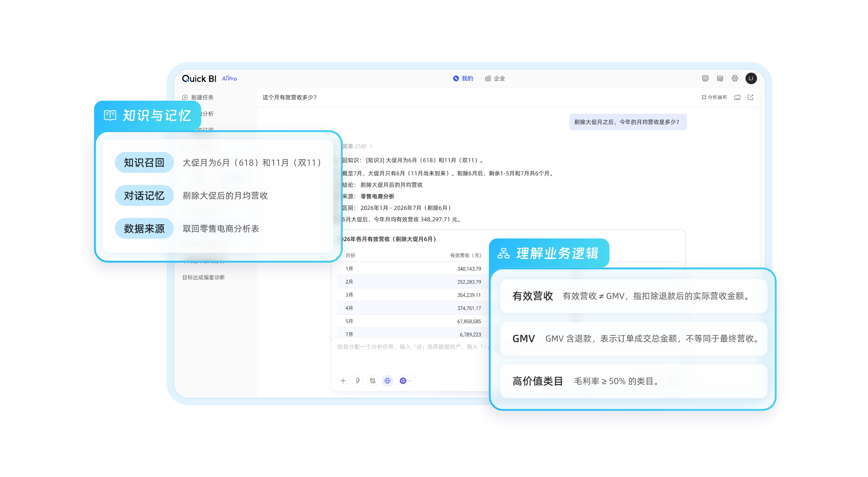Click the GMV definition card
This screenshot has width=868, height=477.
point(634,339)
